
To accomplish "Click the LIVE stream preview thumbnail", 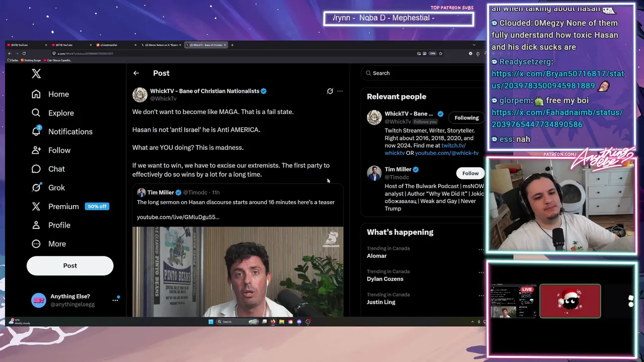I will click(x=513, y=301).
